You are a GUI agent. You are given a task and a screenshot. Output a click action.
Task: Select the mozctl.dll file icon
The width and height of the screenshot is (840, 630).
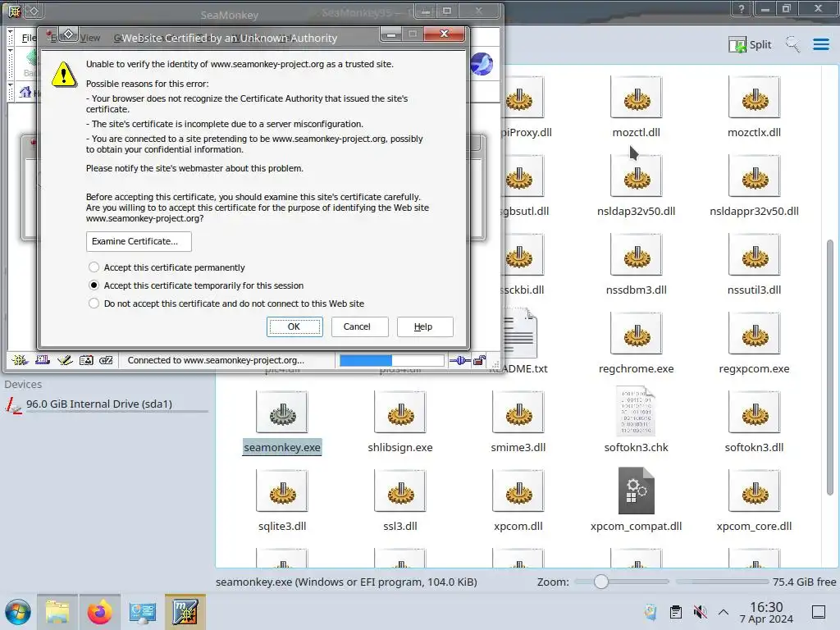pyautogui.click(x=636, y=98)
